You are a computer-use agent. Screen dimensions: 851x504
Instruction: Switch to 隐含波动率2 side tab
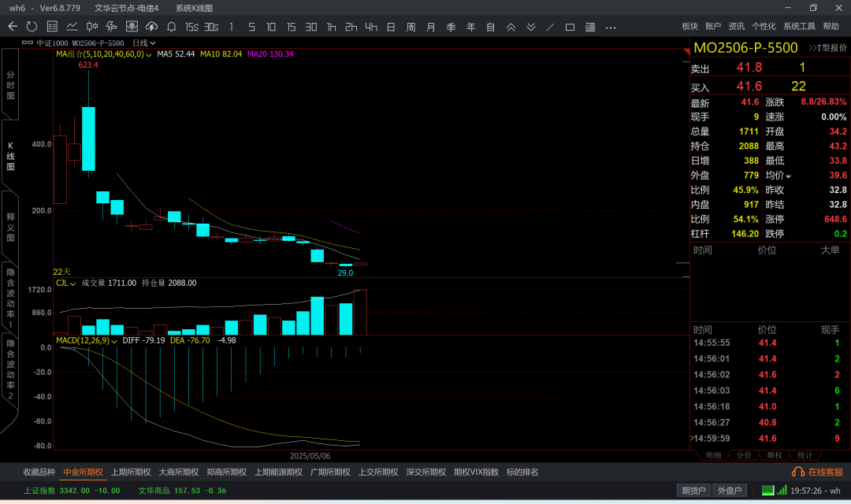10,369
